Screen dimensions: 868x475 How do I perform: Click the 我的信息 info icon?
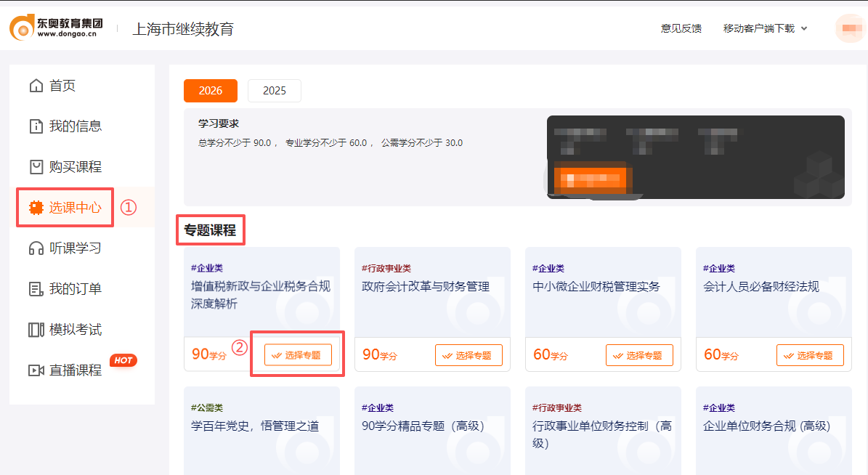click(35, 126)
